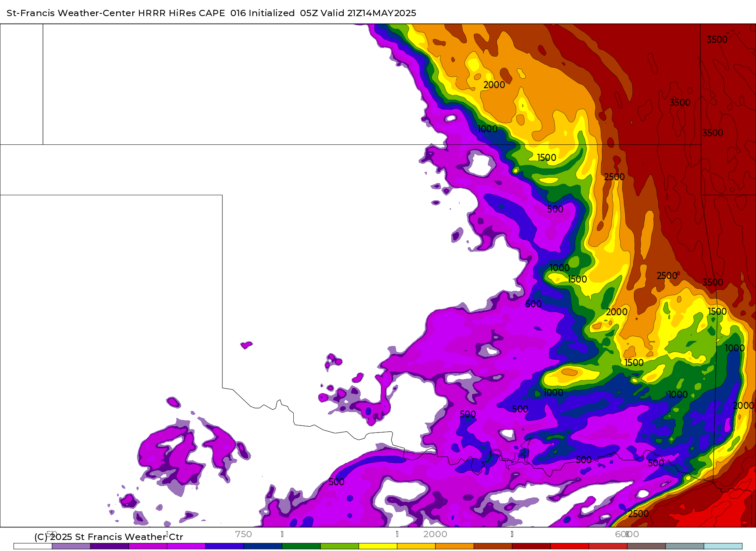
Task: Choose the pale light-blue legend swatch
Action: click(723, 546)
